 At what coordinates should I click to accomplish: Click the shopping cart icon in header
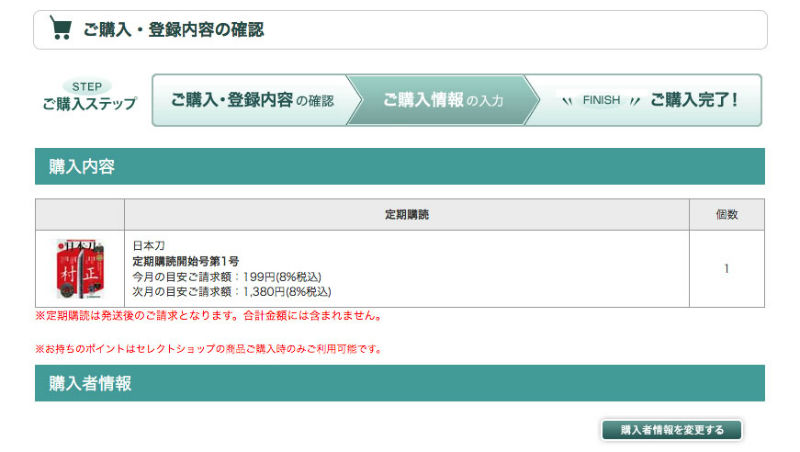pyautogui.click(x=61, y=29)
